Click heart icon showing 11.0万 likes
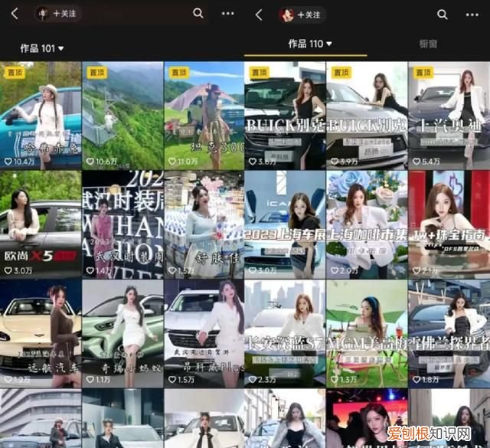Viewport: 490px width, 448px height. [x=171, y=162]
